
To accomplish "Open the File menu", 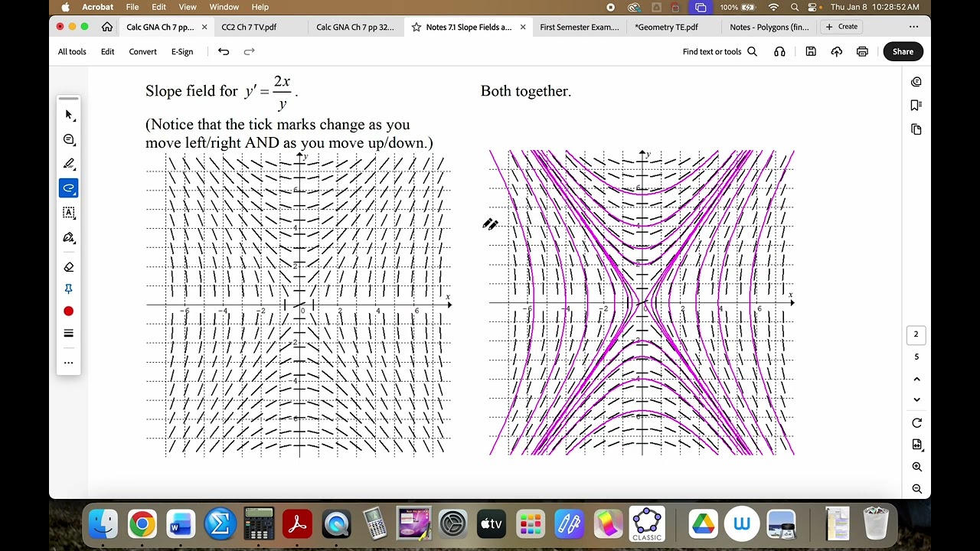I will click(132, 7).
